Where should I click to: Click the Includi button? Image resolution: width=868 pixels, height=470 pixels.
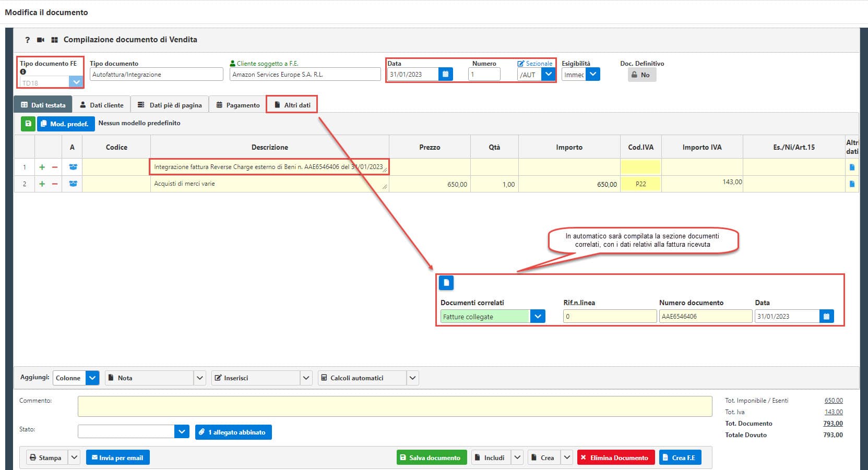click(491, 457)
